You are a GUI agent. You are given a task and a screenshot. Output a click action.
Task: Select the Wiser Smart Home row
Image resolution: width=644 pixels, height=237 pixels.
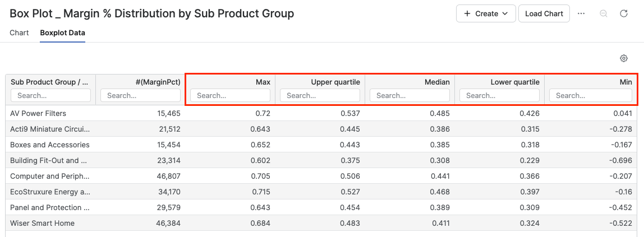tap(42, 223)
